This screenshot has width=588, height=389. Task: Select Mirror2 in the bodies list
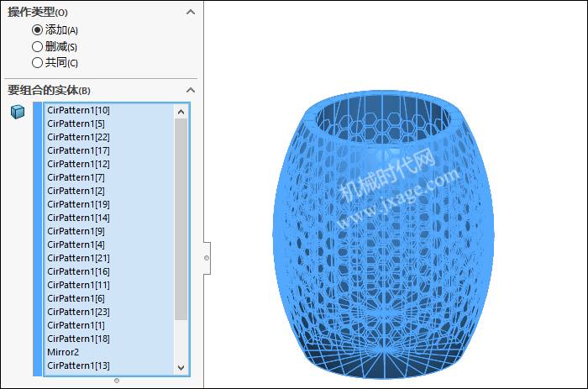pos(109,352)
